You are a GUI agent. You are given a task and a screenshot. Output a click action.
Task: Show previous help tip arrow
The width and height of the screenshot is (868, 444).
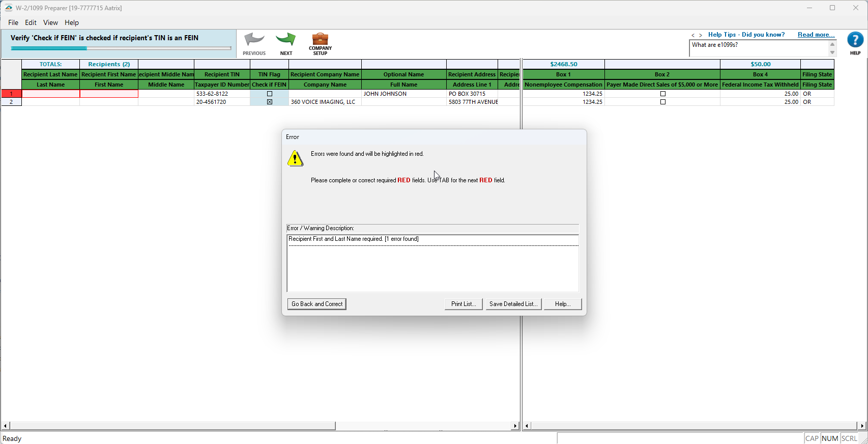click(692, 35)
